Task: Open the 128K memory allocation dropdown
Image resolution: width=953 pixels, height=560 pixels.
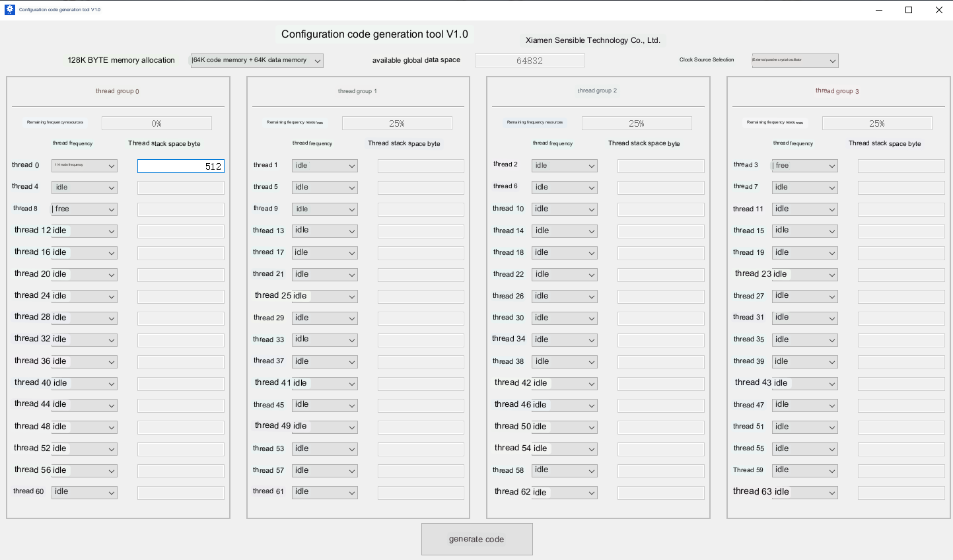Action: (x=257, y=60)
